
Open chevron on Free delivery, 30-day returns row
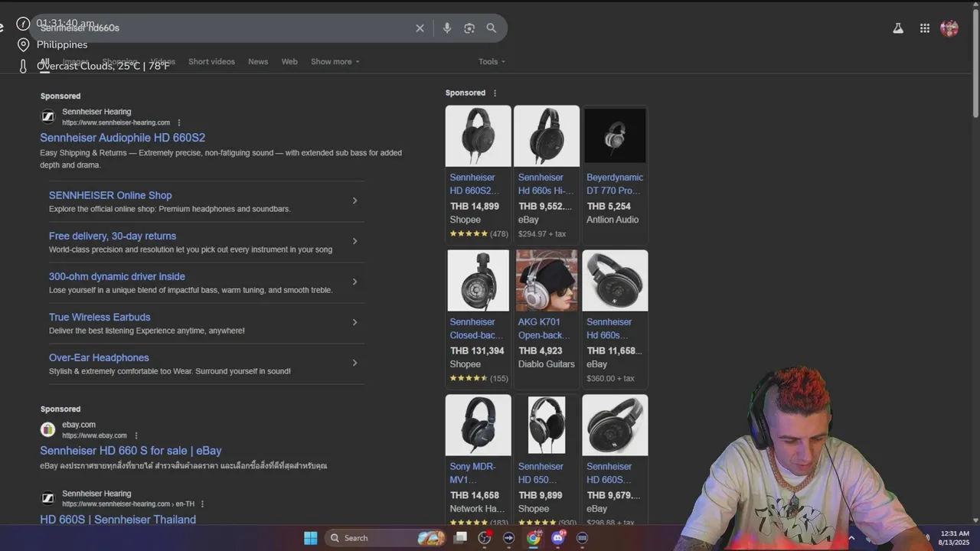[354, 241]
